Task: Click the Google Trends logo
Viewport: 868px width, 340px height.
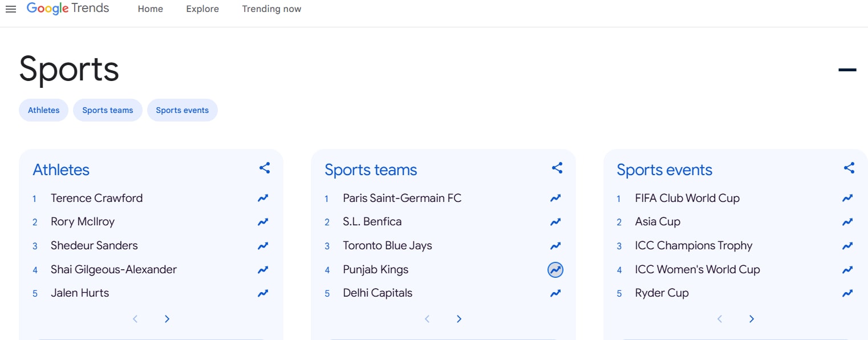Action: (x=68, y=9)
